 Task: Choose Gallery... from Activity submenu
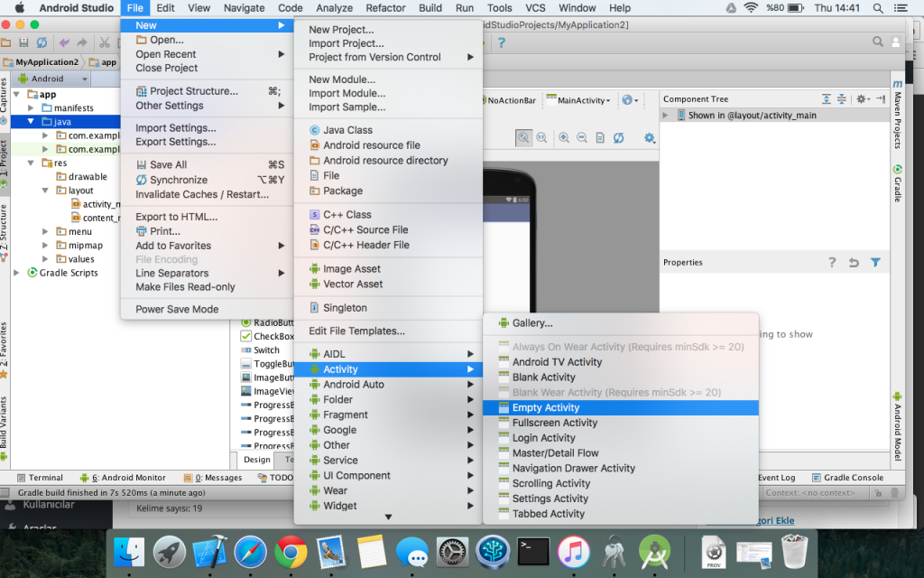point(621,322)
